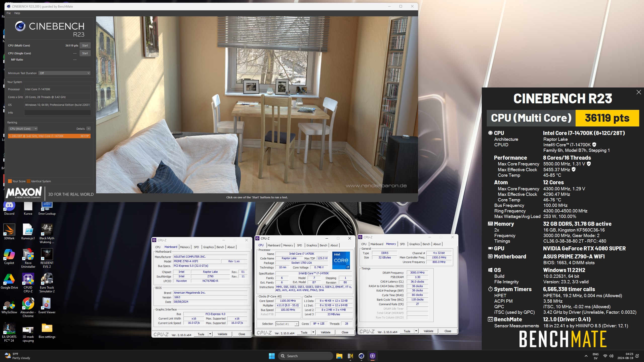Click the taskbar Search box
Image resolution: width=644 pixels, height=362 pixels.
(306, 356)
